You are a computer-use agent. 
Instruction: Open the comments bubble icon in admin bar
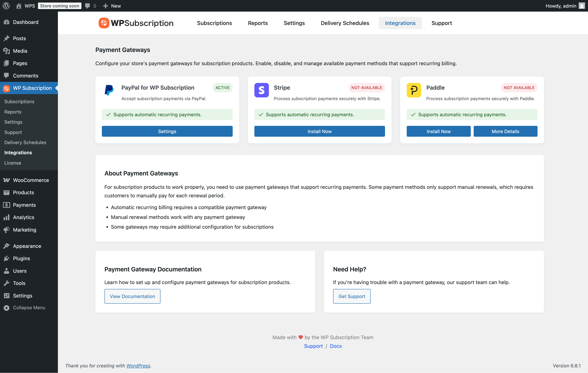click(87, 6)
